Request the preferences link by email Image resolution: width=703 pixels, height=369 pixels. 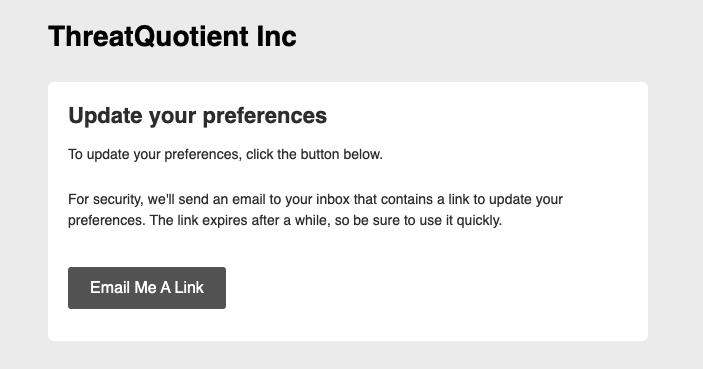click(x=147, y=288)
